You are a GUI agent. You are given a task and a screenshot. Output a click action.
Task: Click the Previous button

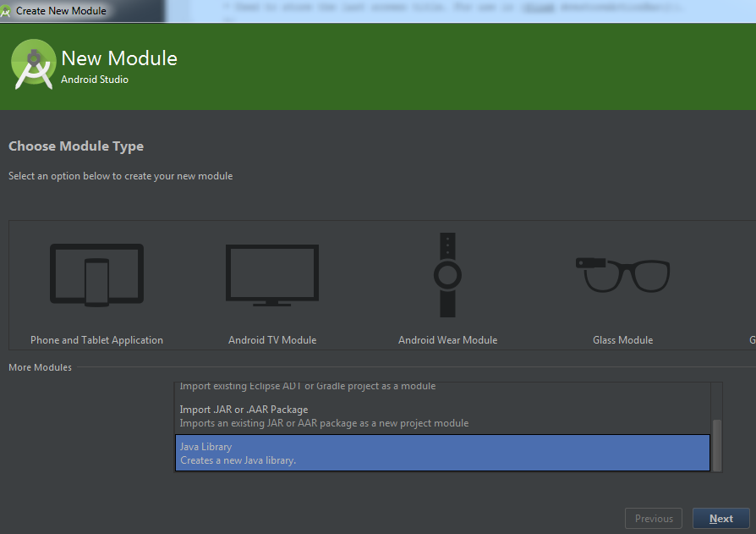click(x=654, y=519)
